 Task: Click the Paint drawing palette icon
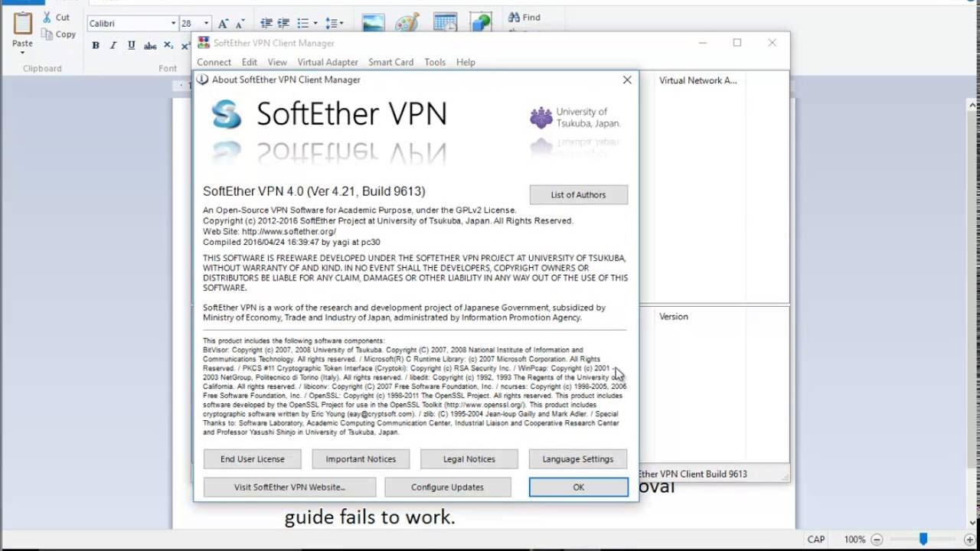(x=407, y=23)
